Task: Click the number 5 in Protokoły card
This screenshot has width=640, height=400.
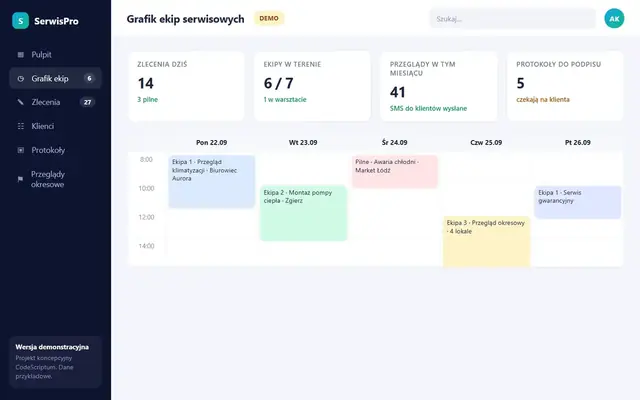Action: (520, 83)
